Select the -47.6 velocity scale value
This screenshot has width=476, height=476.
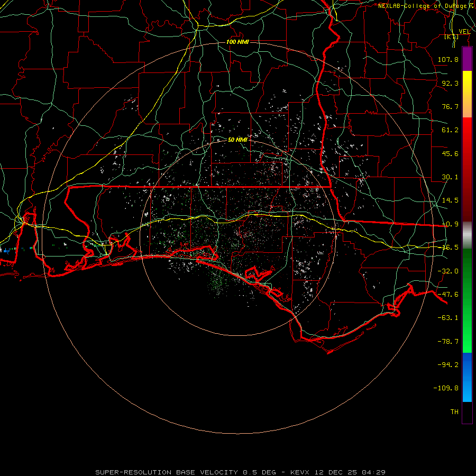click(x=448, y=295)
